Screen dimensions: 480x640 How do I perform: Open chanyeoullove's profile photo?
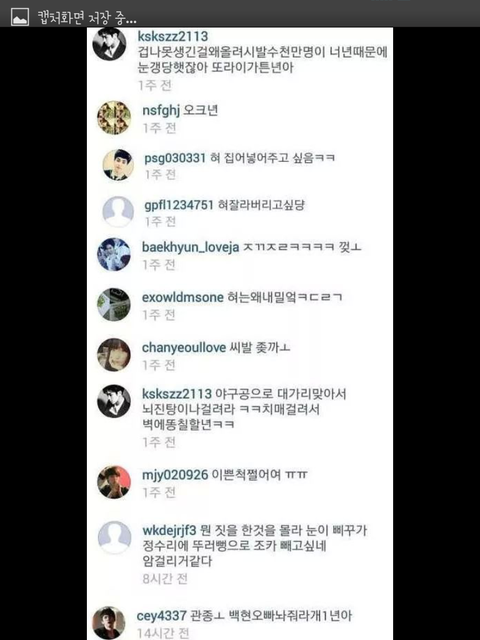click(114, 355)
